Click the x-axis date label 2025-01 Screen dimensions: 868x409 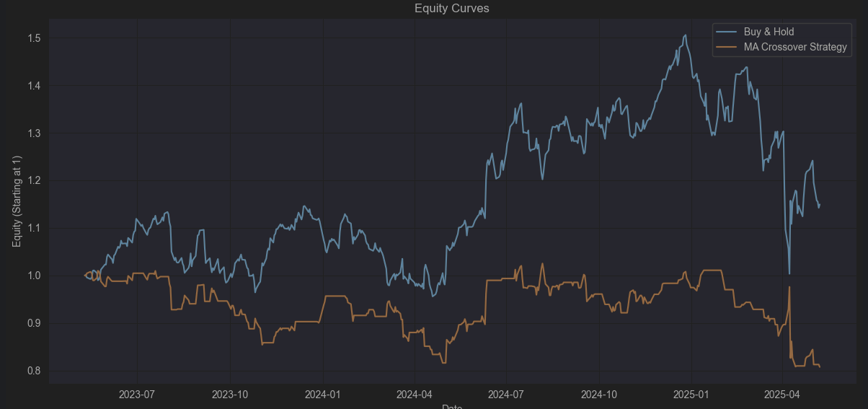692,395
